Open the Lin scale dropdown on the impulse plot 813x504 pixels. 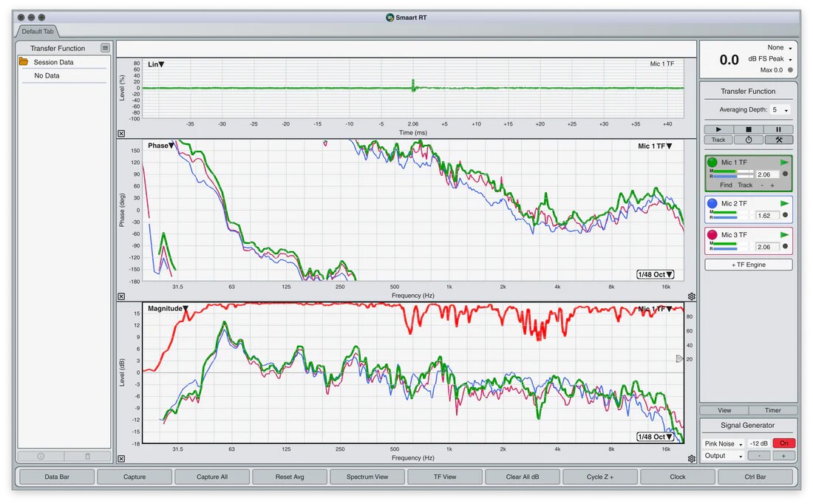click(x=156, y=64)
